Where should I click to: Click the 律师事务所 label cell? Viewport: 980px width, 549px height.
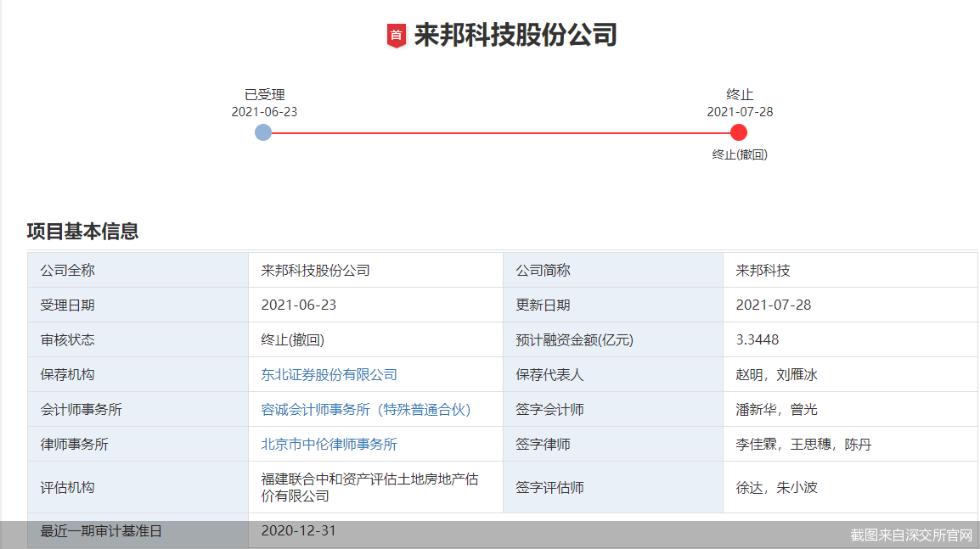click(x=138, y=445)
